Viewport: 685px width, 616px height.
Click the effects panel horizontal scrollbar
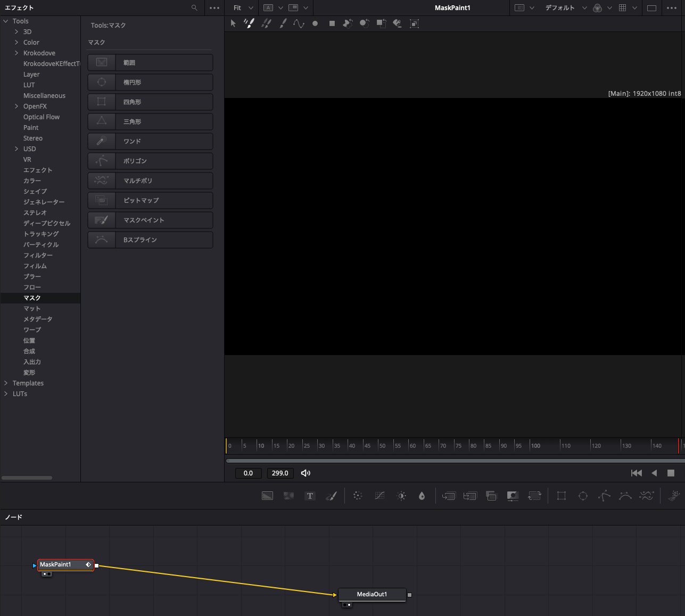(x=27, y=478)
